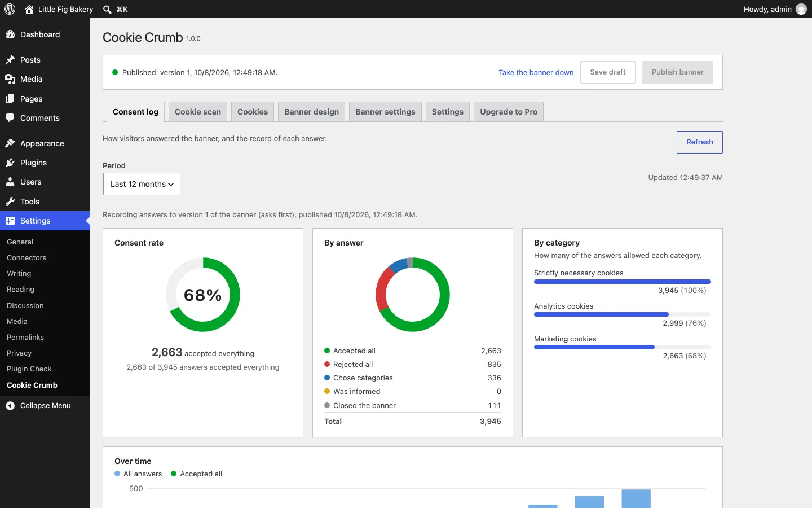This screenshot has height=508, width=812.
Task: Switch to the Cookie scan tab
Action: pos(198,112)
